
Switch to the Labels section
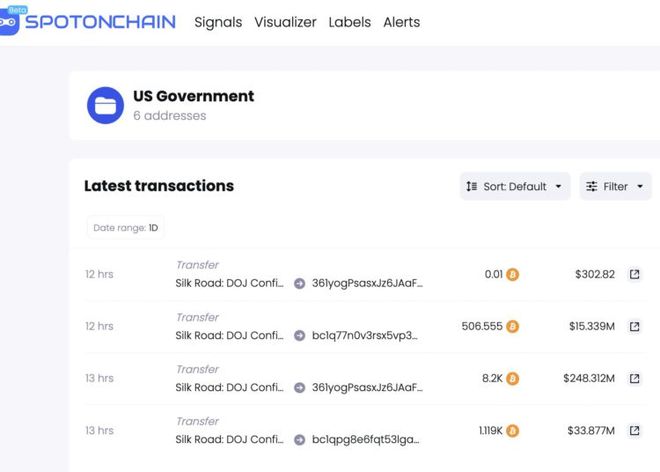pos(349,22)
